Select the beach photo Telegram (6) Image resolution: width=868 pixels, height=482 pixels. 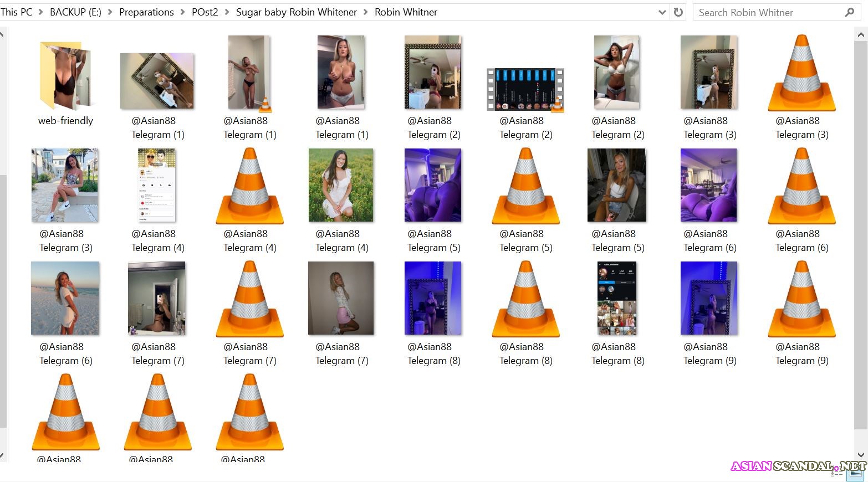(65, 298)
